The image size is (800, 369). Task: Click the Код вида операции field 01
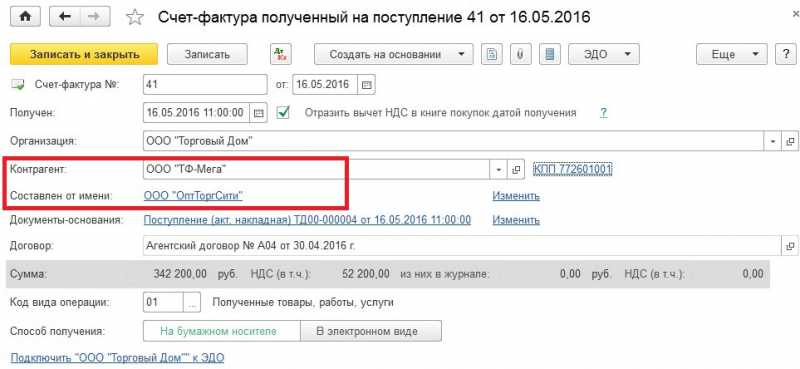tap(163, 303)
